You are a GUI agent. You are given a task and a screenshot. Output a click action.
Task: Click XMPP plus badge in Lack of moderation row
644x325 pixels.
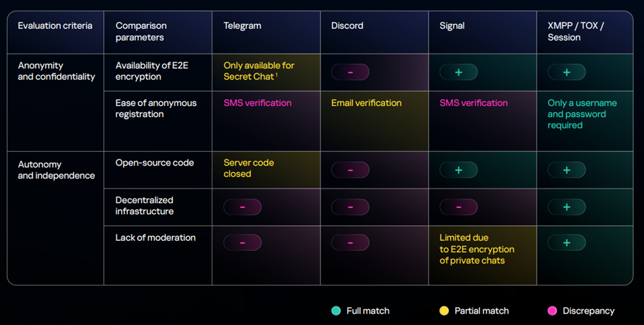[x=567, y=243]
